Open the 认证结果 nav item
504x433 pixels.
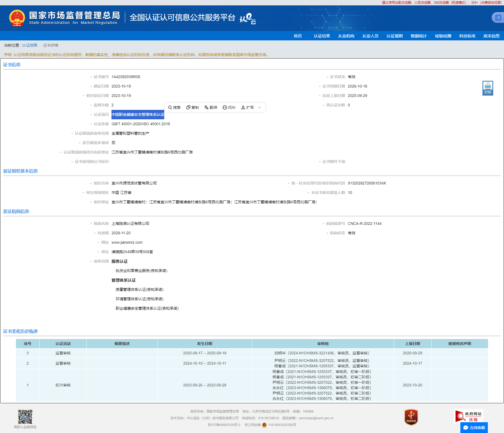[322, 36]
